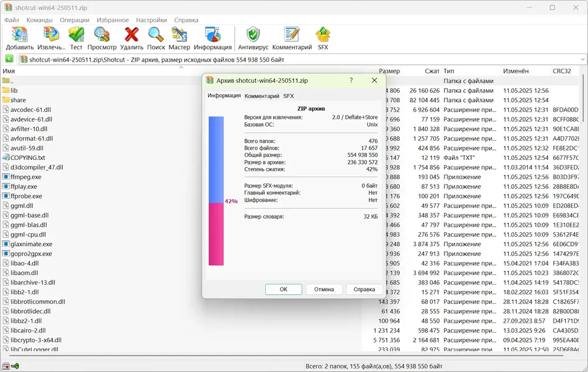Open the Команды menu
The width and height of the screenshot is (588, 372).
[39, 20]
